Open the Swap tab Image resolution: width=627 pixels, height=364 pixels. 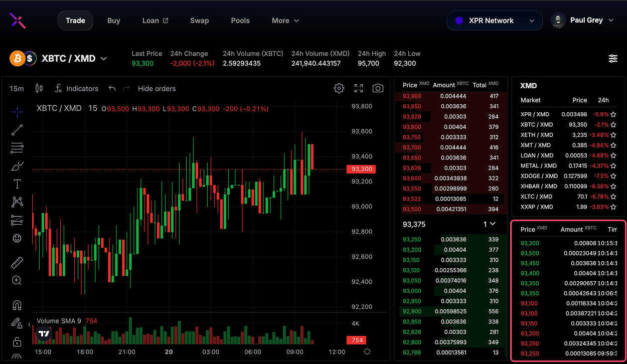tap(199, 21)
